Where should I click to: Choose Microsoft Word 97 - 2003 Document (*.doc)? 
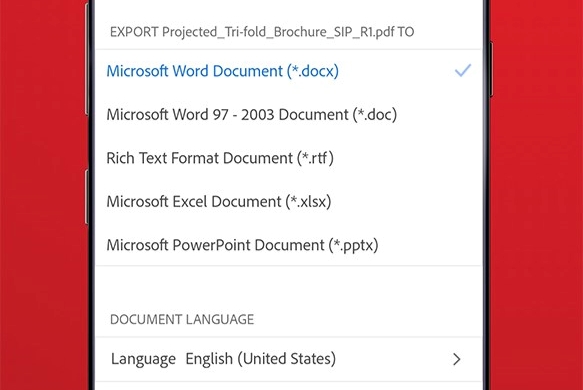(x=289, y=115)
